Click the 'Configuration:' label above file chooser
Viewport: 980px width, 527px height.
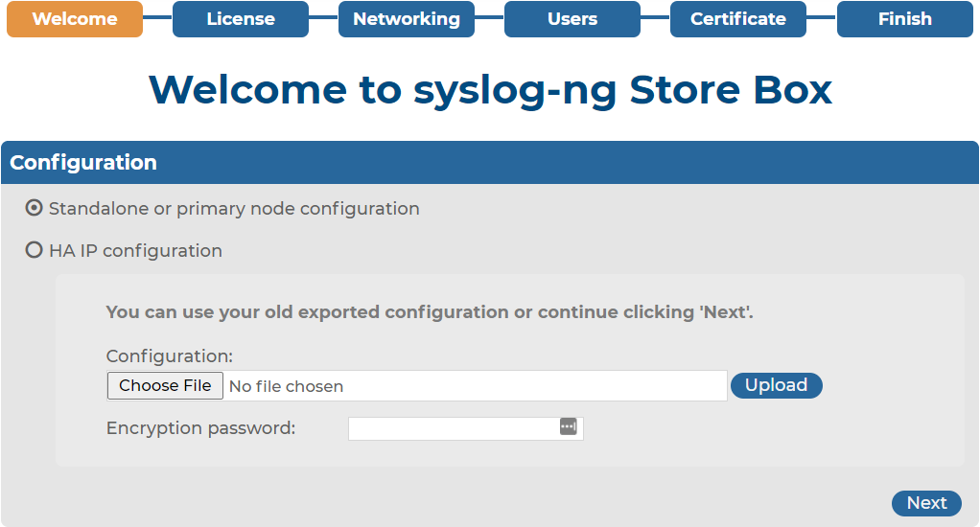click(170, 355)
